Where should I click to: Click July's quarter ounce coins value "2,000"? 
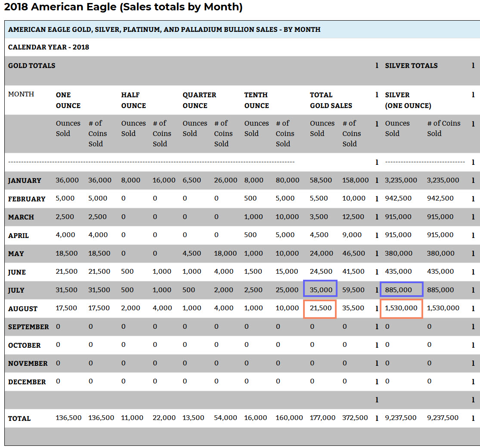[224, 290]
